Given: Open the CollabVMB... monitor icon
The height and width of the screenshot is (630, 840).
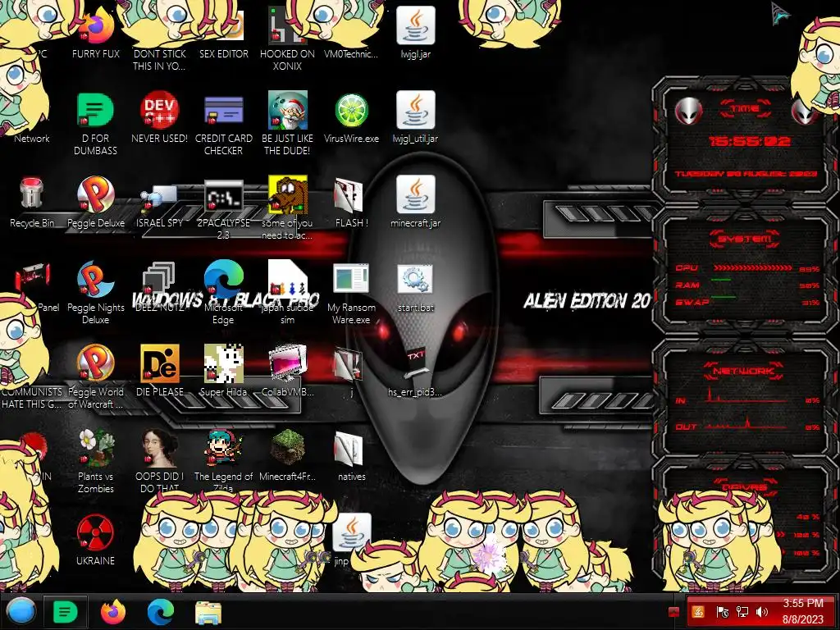Looking at the screenshot, I should pyautogui.click(x=288, y=363).
